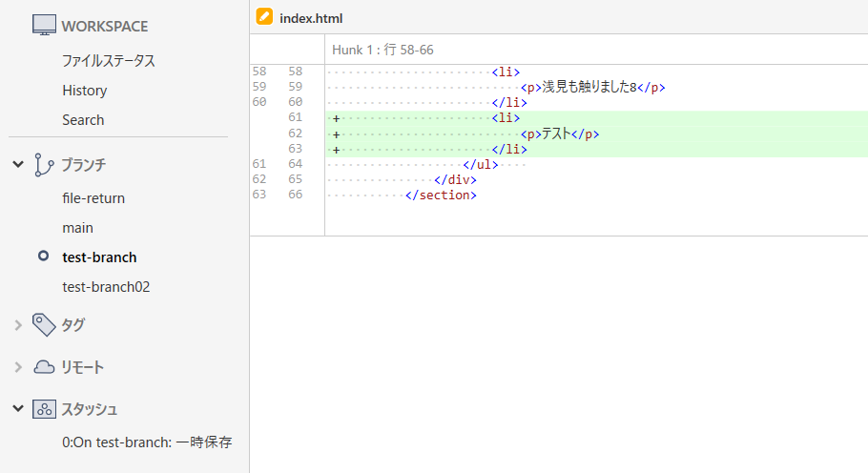Click the current branch circle indicator

tap(43, 257)
